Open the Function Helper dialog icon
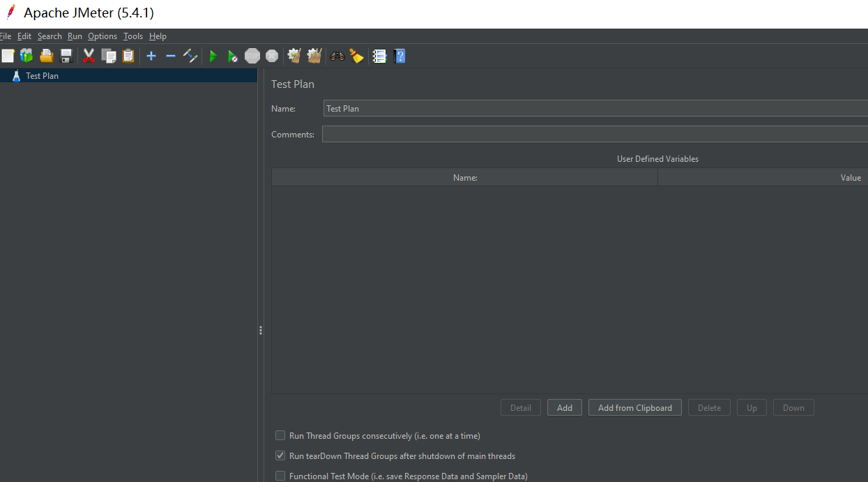Viewport: 868px width, 482px height. click(x=379, y=56)
